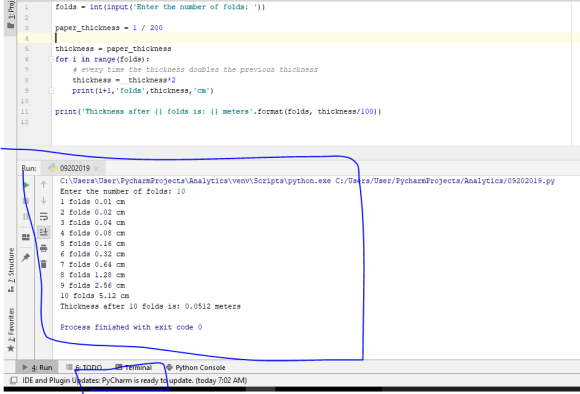
Task: Open the Python Console tab
Action: 196,367
